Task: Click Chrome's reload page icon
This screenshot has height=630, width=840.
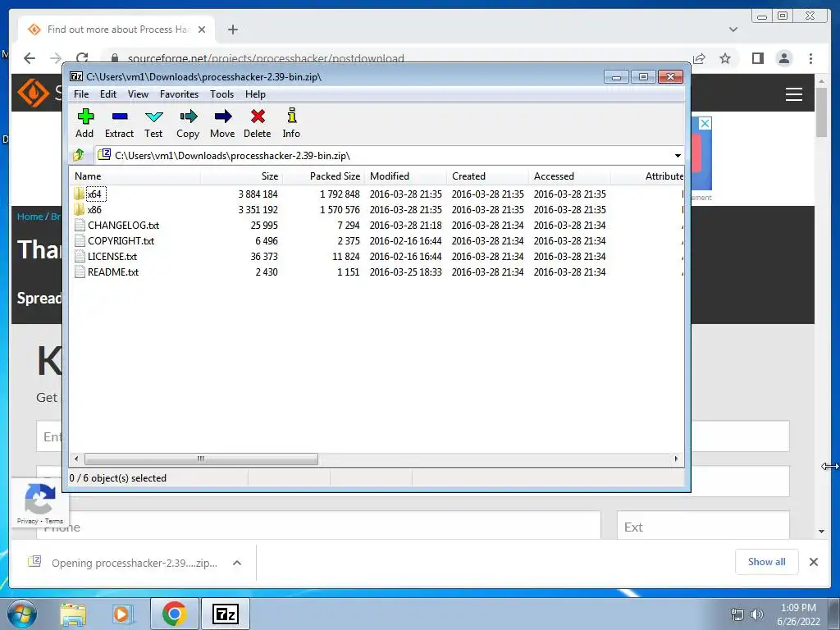Action: pos(82,58)
